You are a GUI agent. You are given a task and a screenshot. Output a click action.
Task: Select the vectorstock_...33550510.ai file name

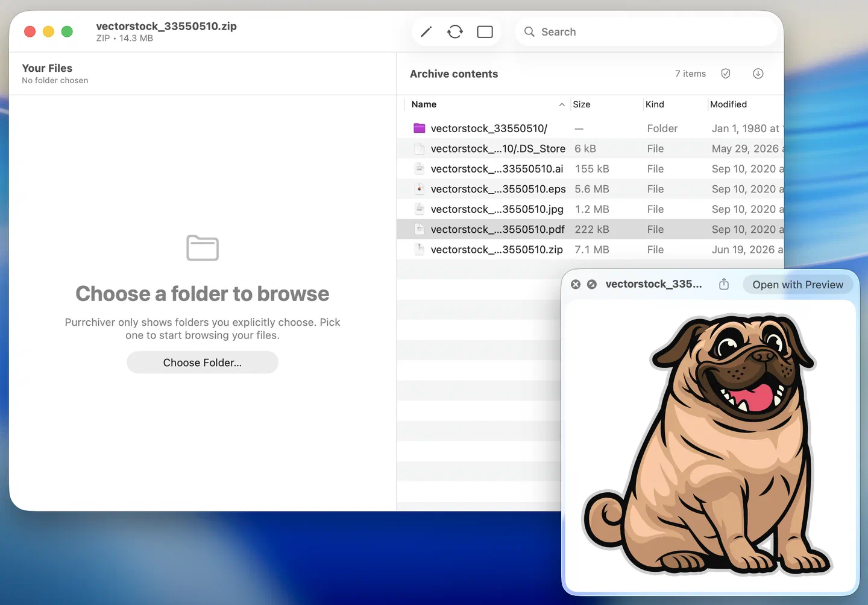497,169
